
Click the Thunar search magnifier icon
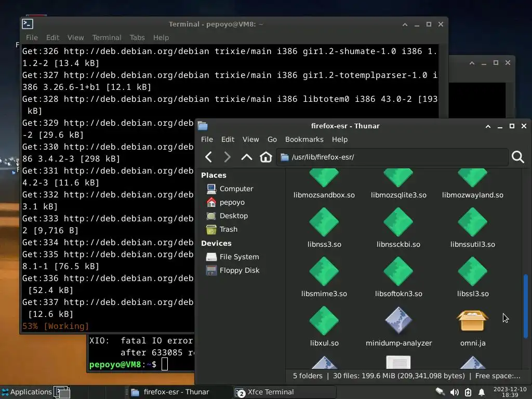coord(518,157)
